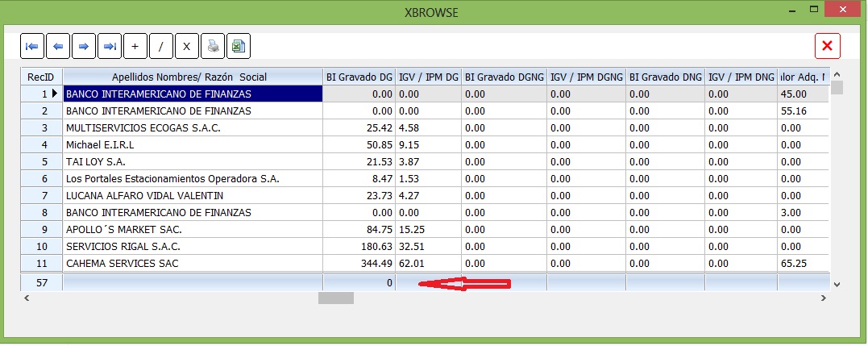
Task: Go to previous record arrow button
Action: pyautogui.click(x=58, y=46)
